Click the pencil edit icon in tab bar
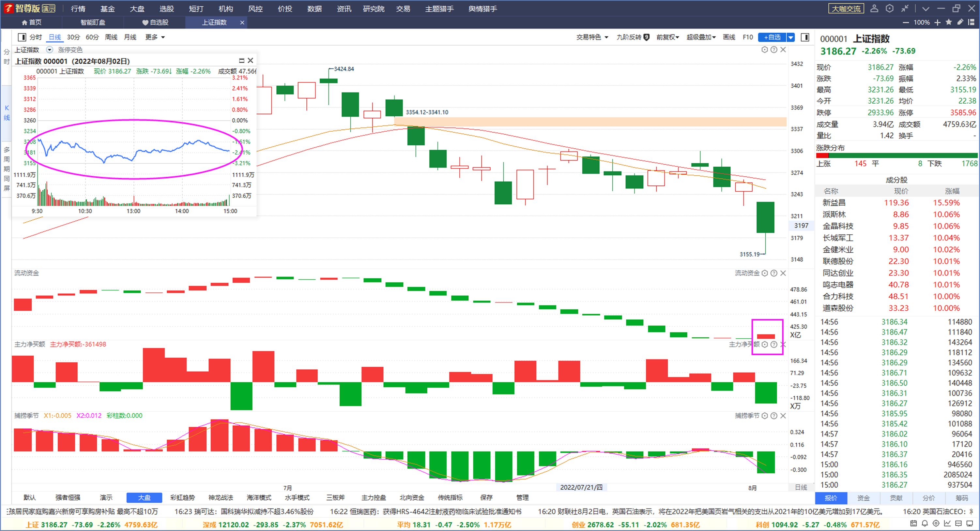The image size is (980, 531). 960,22
